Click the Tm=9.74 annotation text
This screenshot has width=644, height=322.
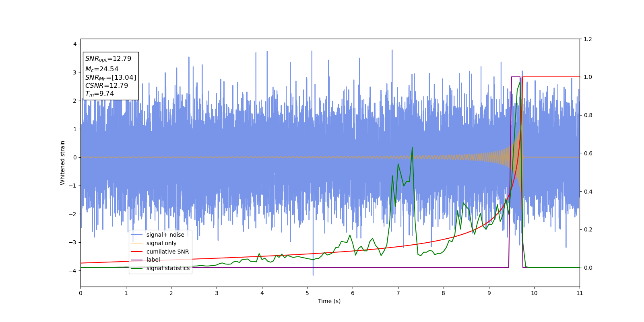click(99, 94)
